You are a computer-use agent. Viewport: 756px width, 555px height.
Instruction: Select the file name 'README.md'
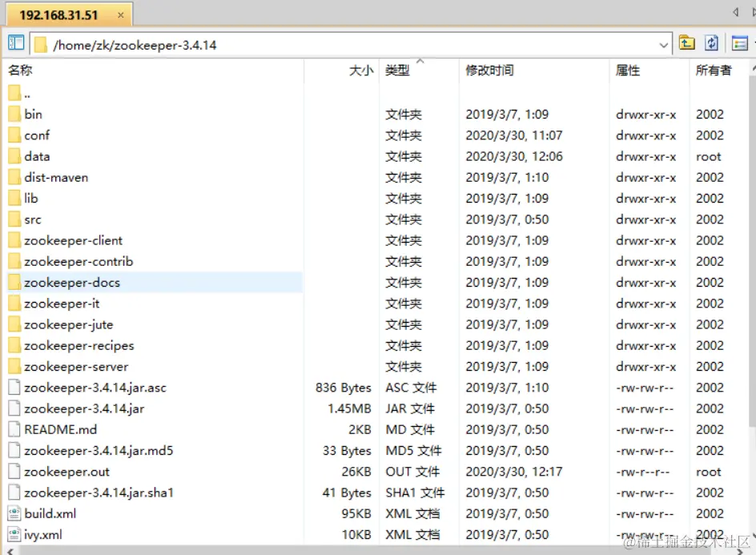coord(60,429)
